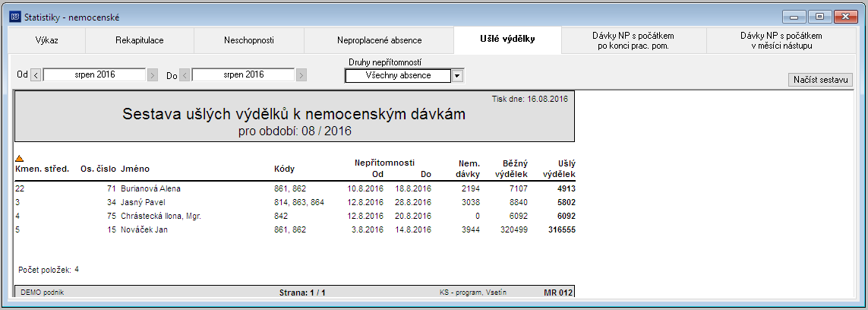This screenshot has width=868, height=310.
Task: Click the MR 012 report code
Action: [558, 293]
